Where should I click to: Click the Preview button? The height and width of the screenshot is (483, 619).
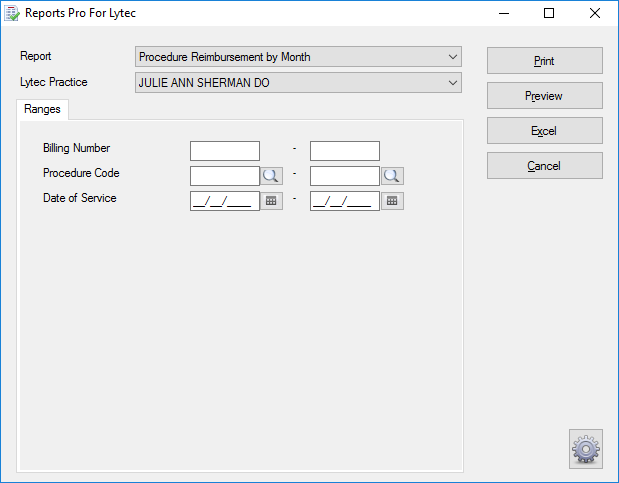click(545, 96)
